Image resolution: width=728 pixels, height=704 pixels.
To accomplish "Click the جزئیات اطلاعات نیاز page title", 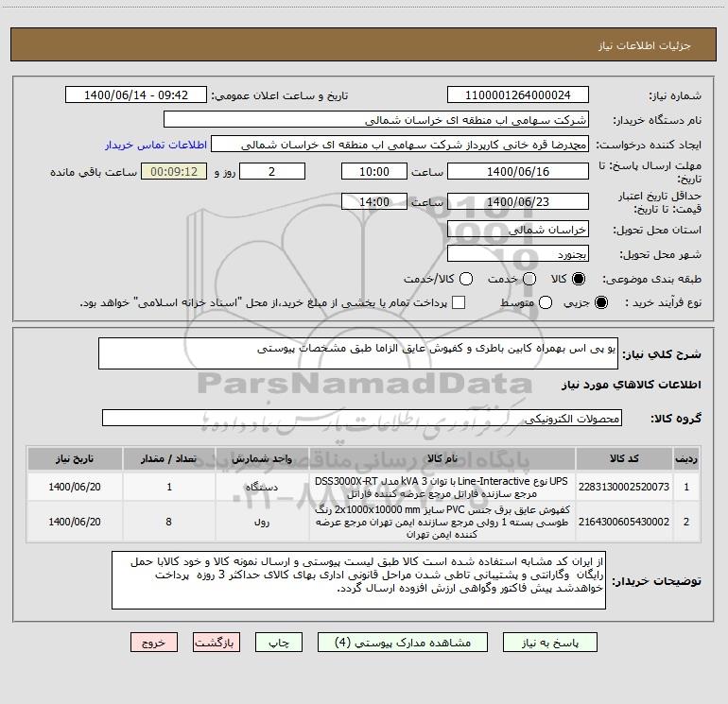I will coord(645,45).
